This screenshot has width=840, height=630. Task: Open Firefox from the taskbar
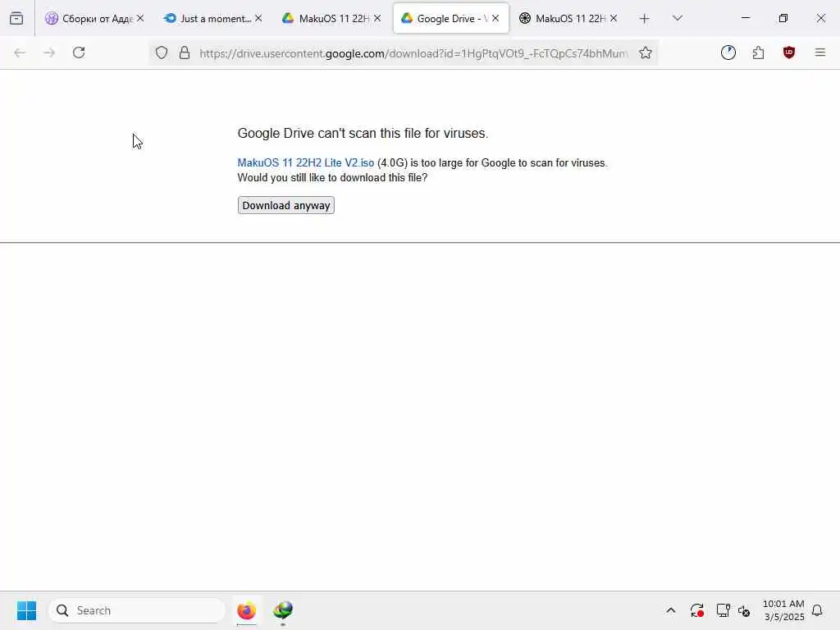(x=246, y=610)
